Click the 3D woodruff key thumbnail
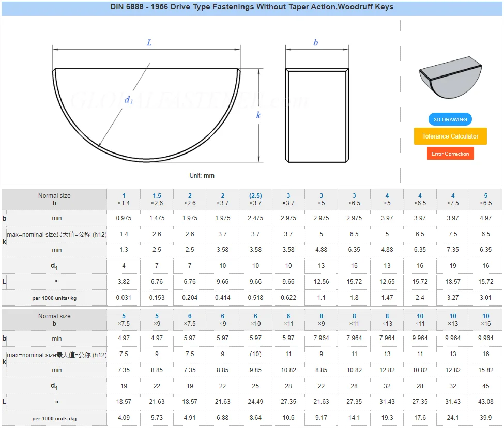 [450, 77]
